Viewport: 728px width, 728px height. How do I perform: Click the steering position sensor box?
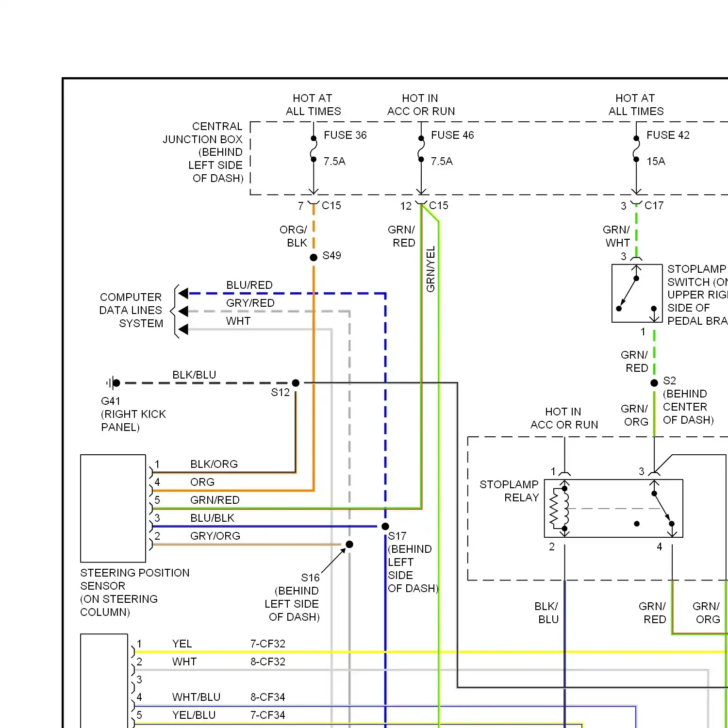coord(113,508)
